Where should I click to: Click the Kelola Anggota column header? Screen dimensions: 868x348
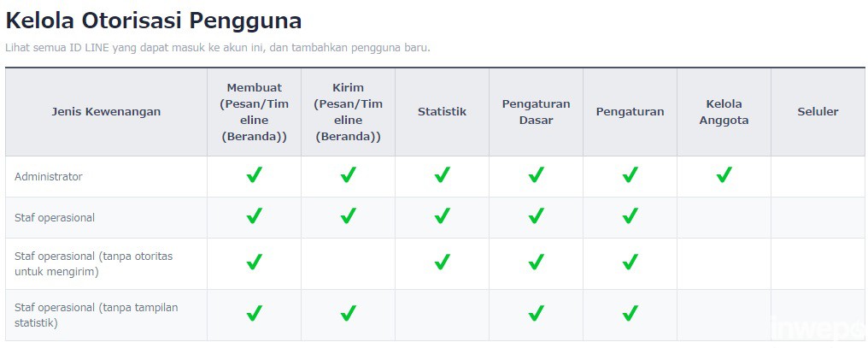click(x=724, y=112)
